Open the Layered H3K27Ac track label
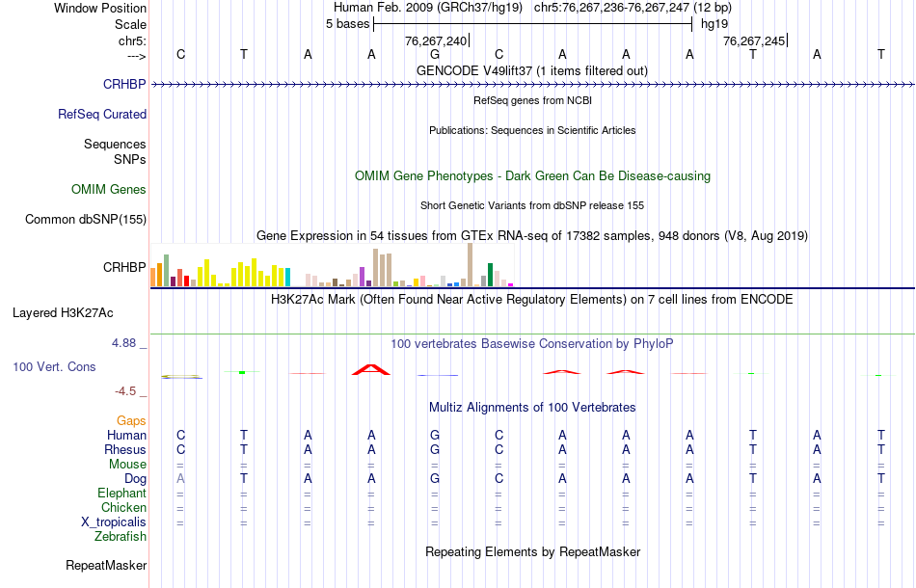The width and height of the screenshot is (916, 588). [63, 312]
